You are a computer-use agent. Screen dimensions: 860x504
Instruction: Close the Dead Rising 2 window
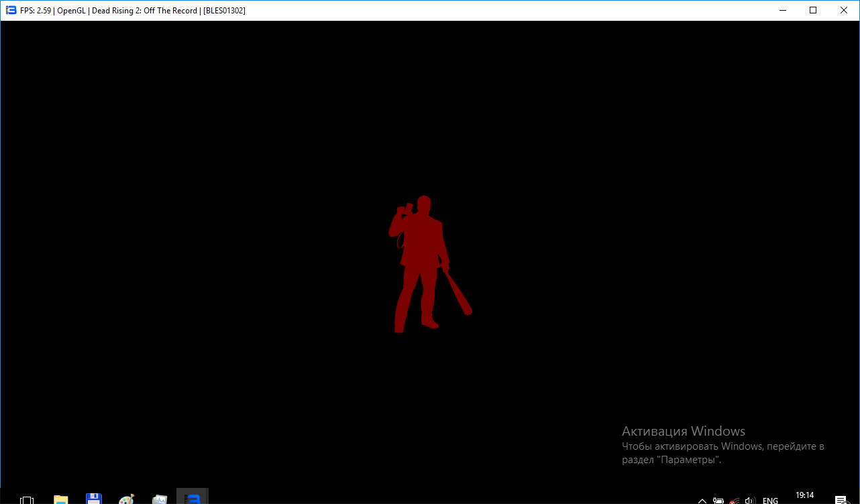click(844, 10)
